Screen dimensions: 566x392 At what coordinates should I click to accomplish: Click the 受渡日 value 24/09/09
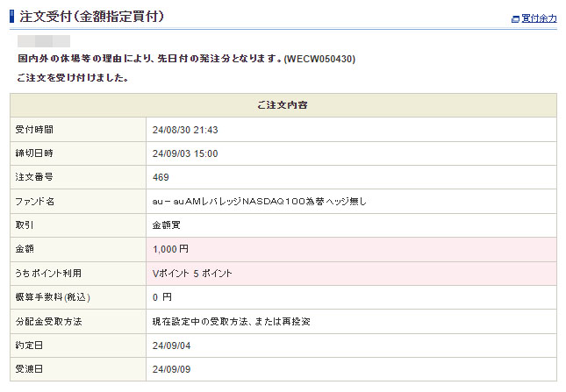point(171,369)
